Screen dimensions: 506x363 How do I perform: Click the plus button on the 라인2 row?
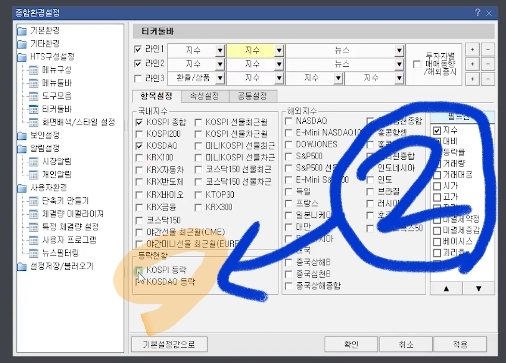point(472,64)
